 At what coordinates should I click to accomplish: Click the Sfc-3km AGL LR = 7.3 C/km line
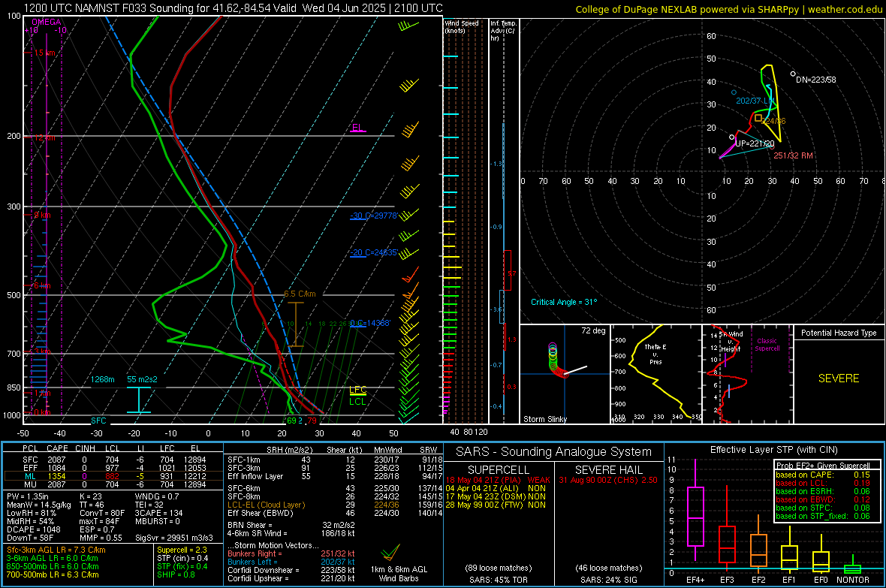[56, 550]
